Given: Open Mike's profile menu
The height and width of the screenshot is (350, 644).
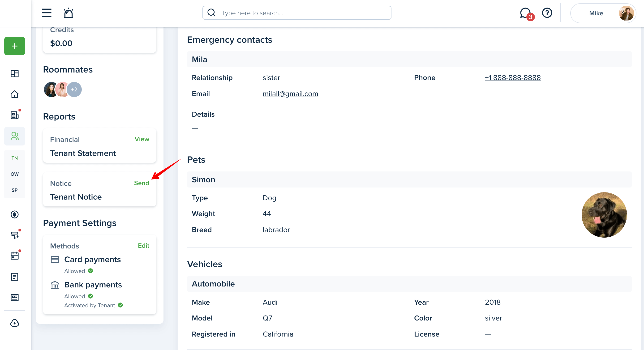Looking at the screenshot, I should [603, 13].
